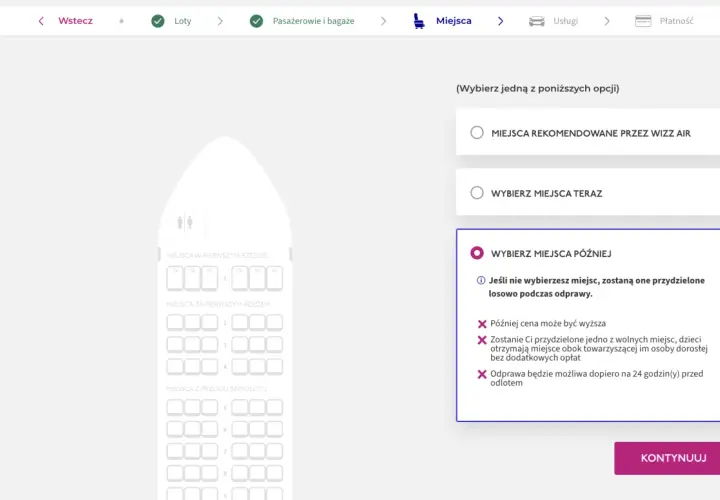Go back using the Wstecz link
Image resolution: width=720 pixels, height=500 pixels.
[75, 21]
